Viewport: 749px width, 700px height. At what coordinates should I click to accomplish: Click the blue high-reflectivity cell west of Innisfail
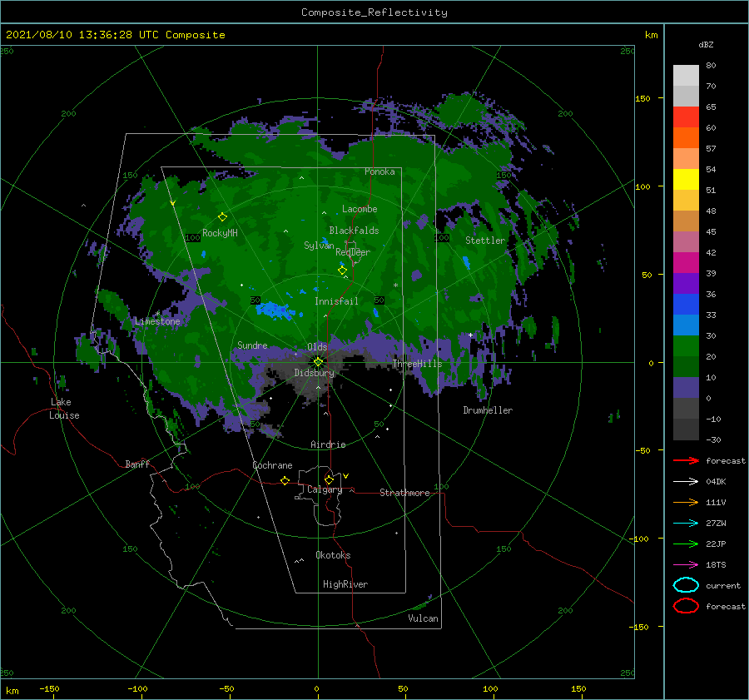(x=274, y=310)
